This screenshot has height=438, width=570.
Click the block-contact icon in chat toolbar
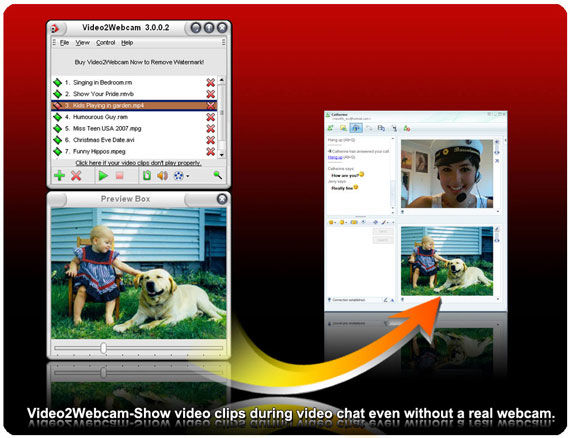[407, 128]
